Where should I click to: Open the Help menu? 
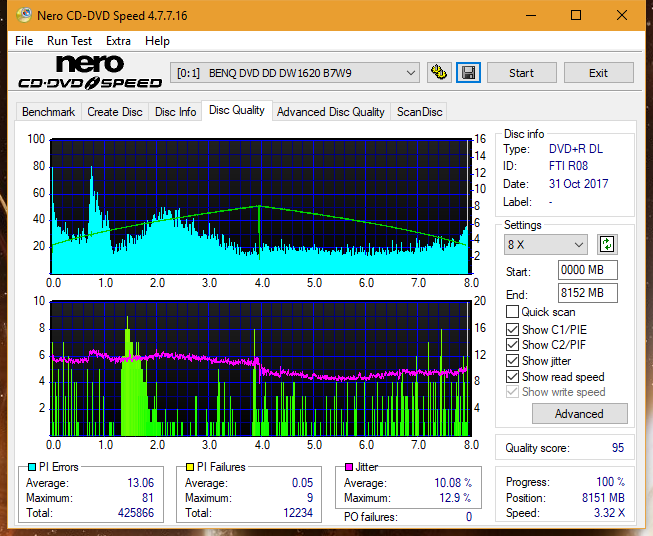pyautogui.click(x=157, y=41)
